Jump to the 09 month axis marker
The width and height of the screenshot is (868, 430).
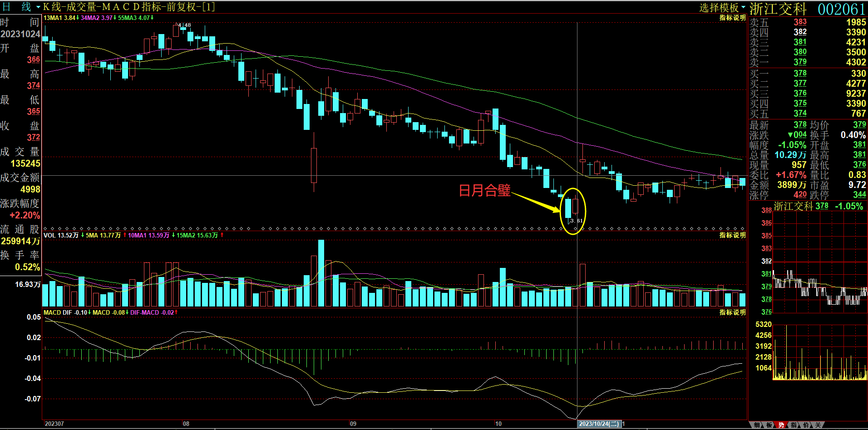[x=353, y=424]
